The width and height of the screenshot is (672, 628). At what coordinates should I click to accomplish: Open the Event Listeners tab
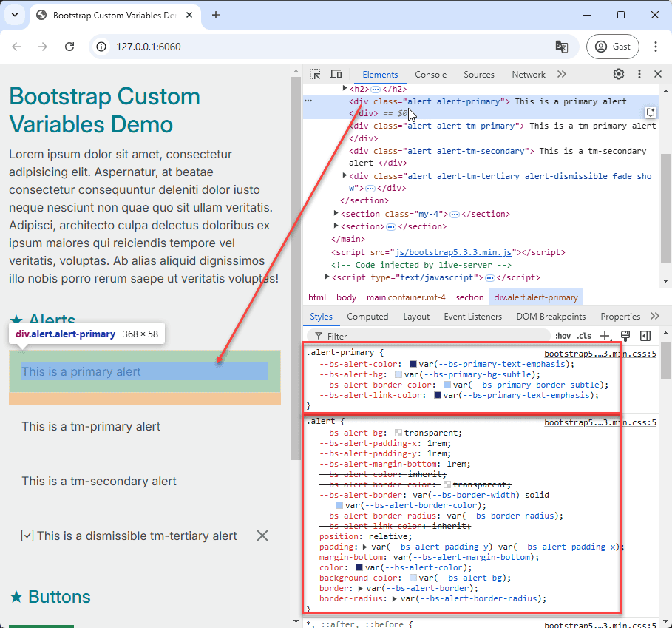point(472,317)
